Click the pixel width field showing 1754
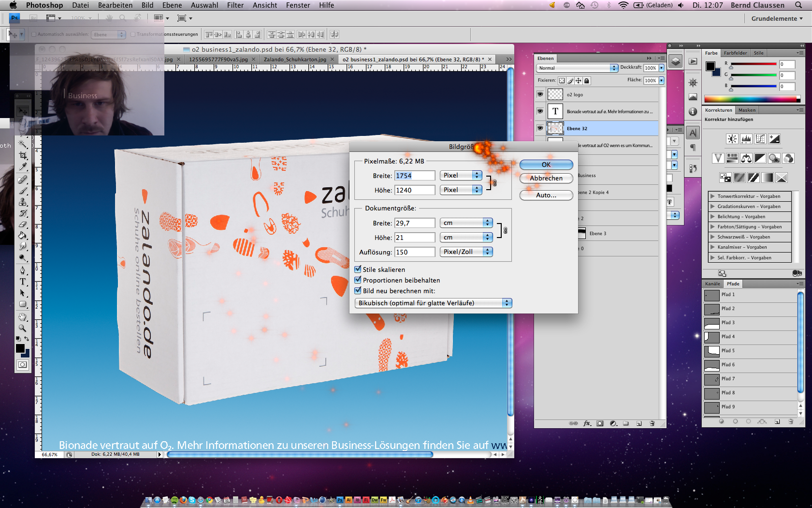Image resolution: width=812 pixels, height=508 pixels. coord(414,176)
